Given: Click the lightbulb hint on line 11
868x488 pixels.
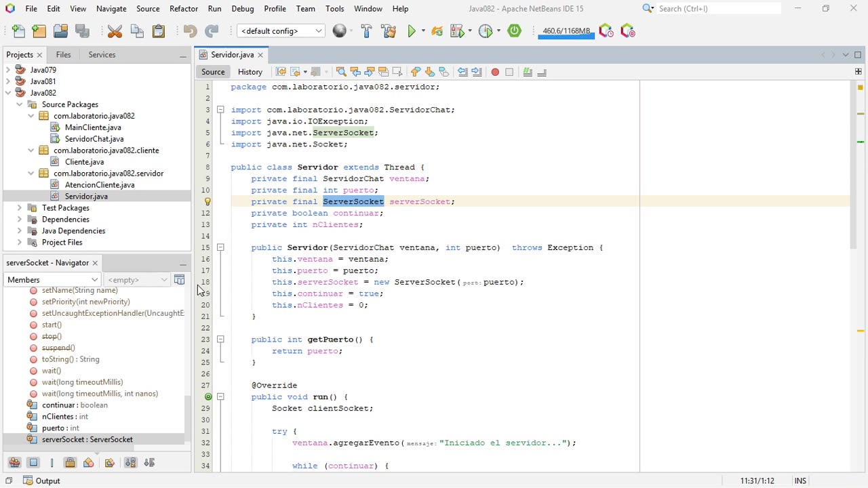Looking at the screenshot, I should coord(208,201).
